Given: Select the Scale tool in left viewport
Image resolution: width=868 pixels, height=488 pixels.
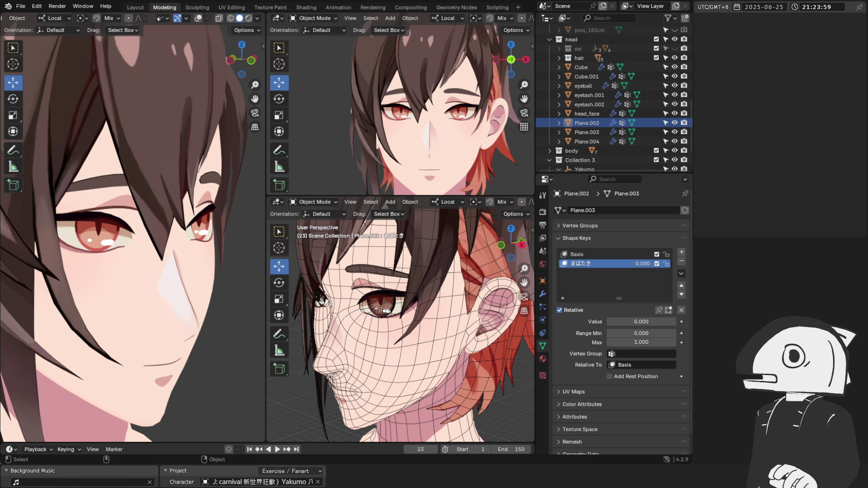Looking at the screenshot, I should click(x=13, y=115).
